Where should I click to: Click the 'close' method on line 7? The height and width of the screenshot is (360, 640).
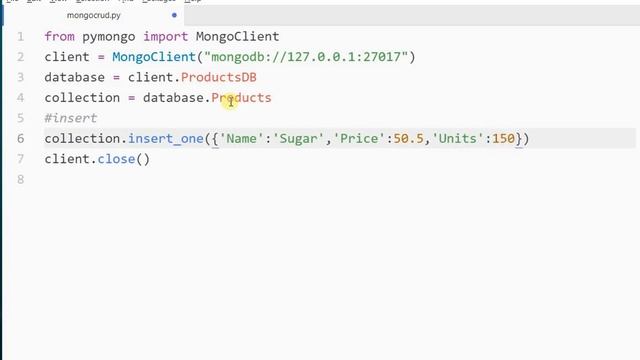[116, 159]
